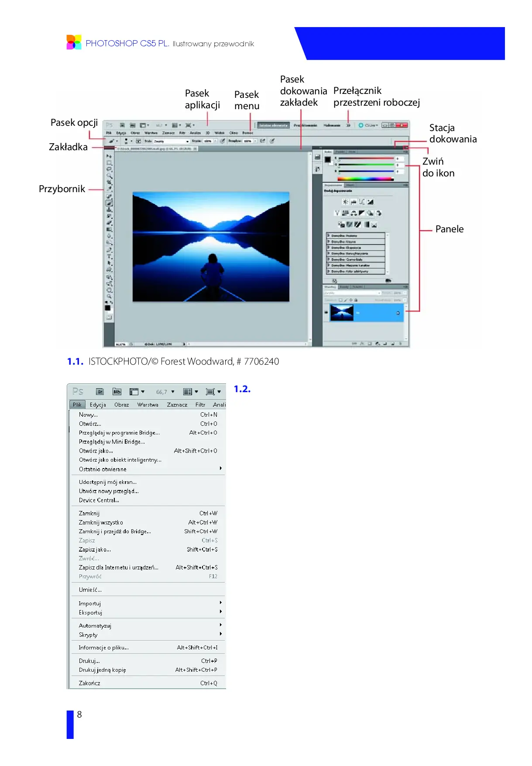532x766 pixels.
Task: Click the foreground color swatch in Color panel
Action: [328, 159]
